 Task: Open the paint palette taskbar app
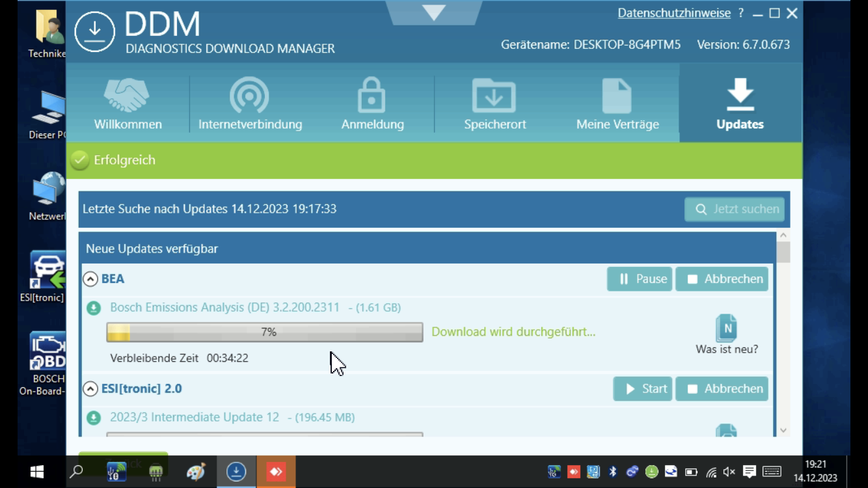coord(196,472)
